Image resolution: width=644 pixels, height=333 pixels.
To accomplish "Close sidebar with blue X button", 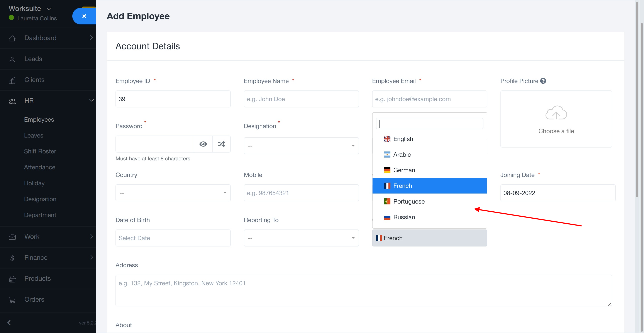I will click(x=84, y=16).
